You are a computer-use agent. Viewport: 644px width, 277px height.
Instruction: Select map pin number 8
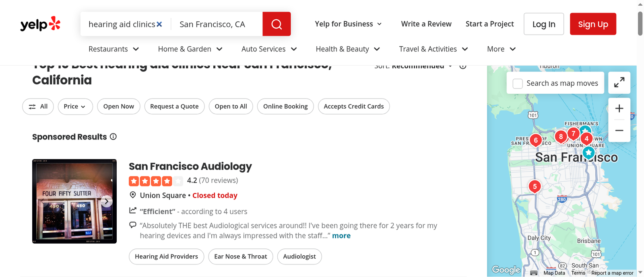(x=561, y=136)
